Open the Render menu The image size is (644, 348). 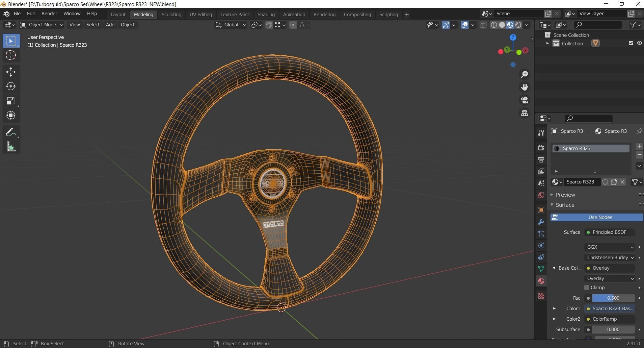pos(49,14)
